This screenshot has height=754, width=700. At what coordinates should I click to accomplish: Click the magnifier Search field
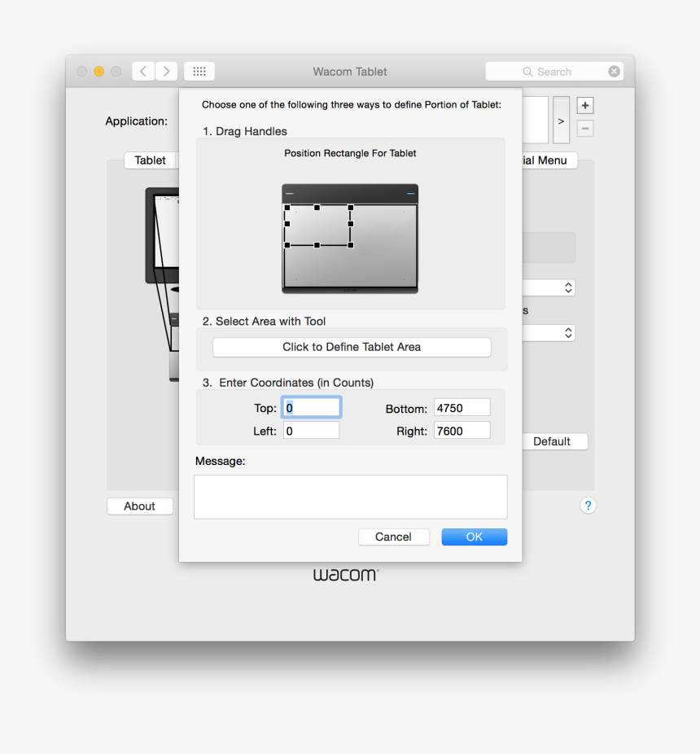pyautogui.click(x=554, y=72)
